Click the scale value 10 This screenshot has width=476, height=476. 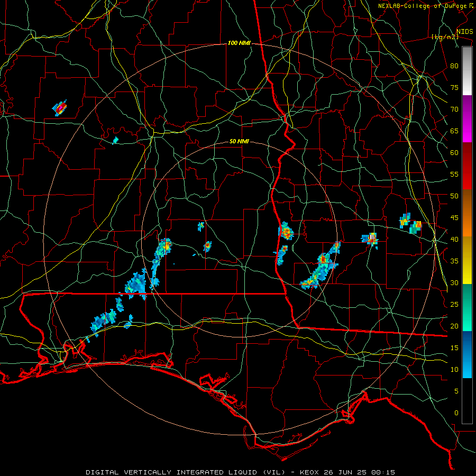pyautogui.click(x=454, y=370)
